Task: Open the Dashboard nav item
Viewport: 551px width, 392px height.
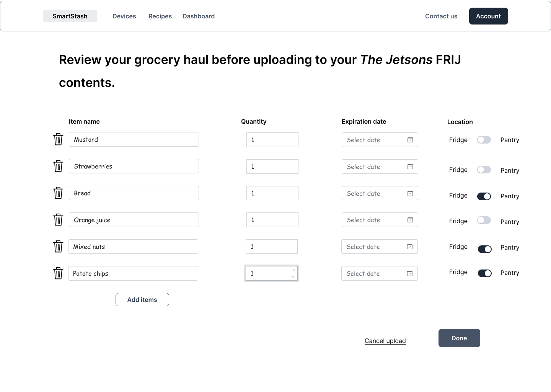Action: [199, 16]
